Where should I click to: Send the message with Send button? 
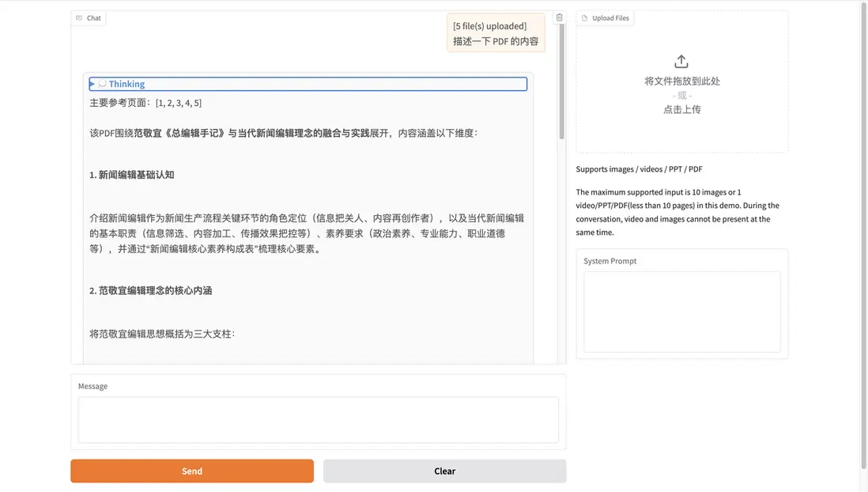pos(192,471)
